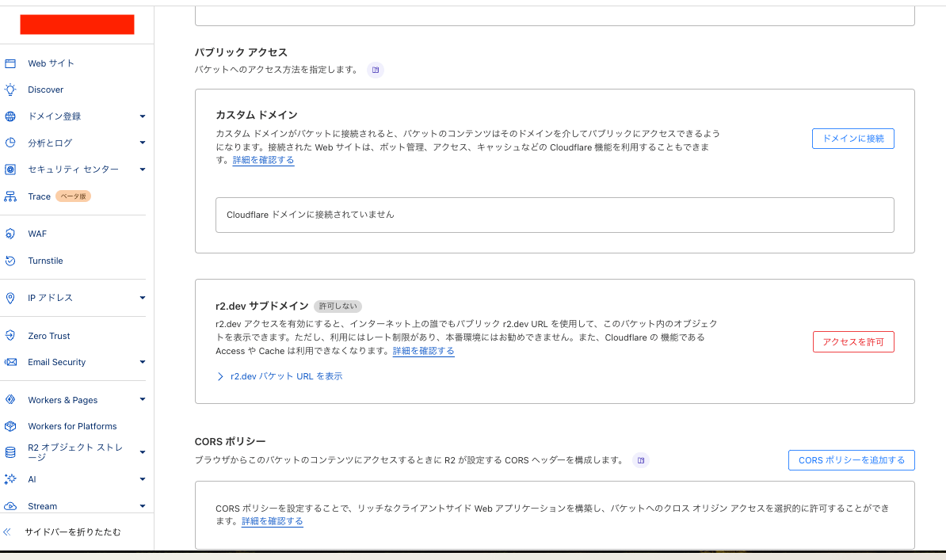Click the Discover lightbulb icon
This screenshot has height=560, width=946.
10,90
